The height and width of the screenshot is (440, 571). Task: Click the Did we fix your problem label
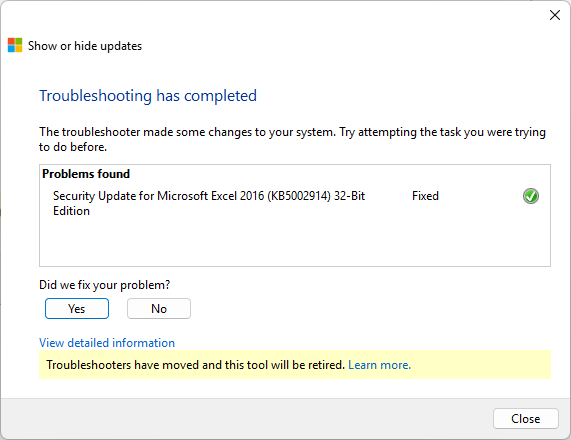tap(105, 285)
